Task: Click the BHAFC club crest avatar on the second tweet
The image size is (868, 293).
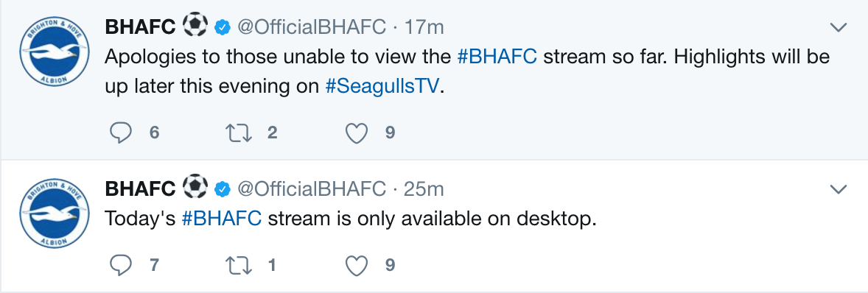Action: click(x=55, y=213)
